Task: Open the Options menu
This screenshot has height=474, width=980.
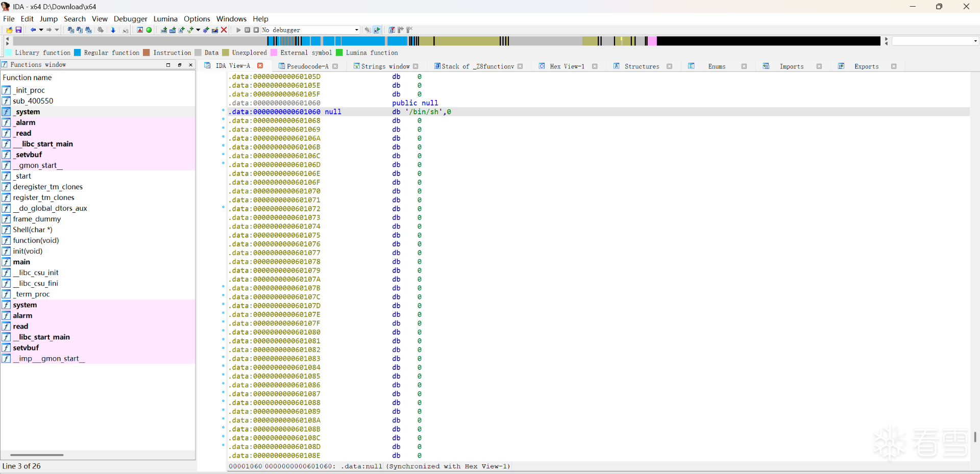Action: coord(197,19)
